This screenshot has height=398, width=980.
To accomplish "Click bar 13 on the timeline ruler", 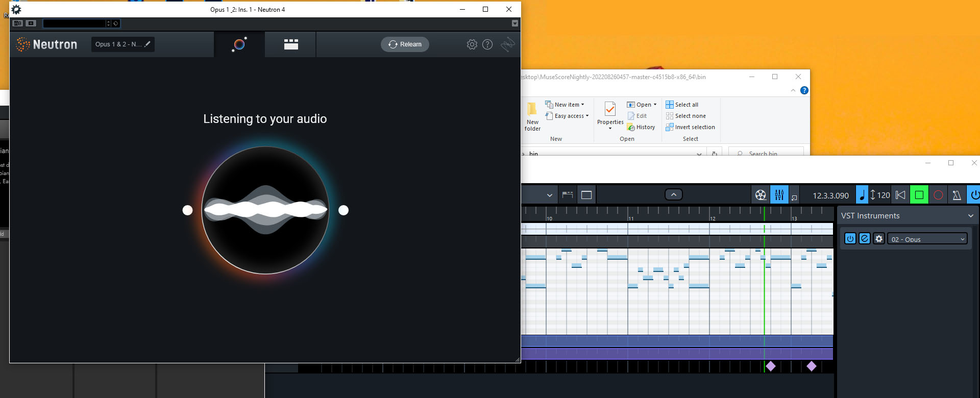I will pos(794,218).
